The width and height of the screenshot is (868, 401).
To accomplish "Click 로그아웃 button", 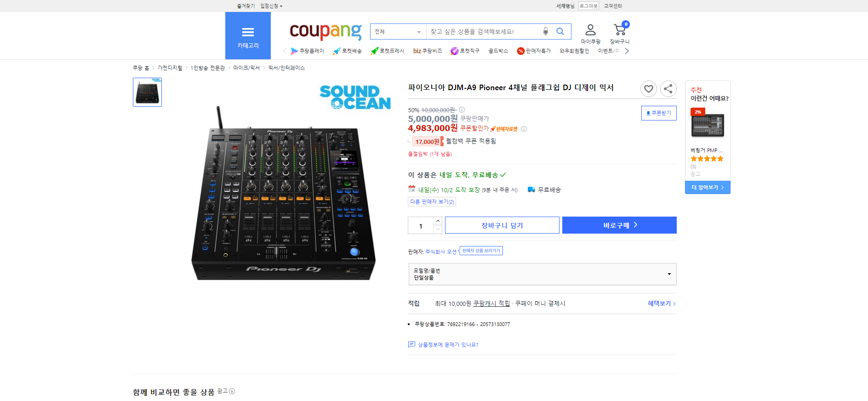I will click(x=588, y=6).
